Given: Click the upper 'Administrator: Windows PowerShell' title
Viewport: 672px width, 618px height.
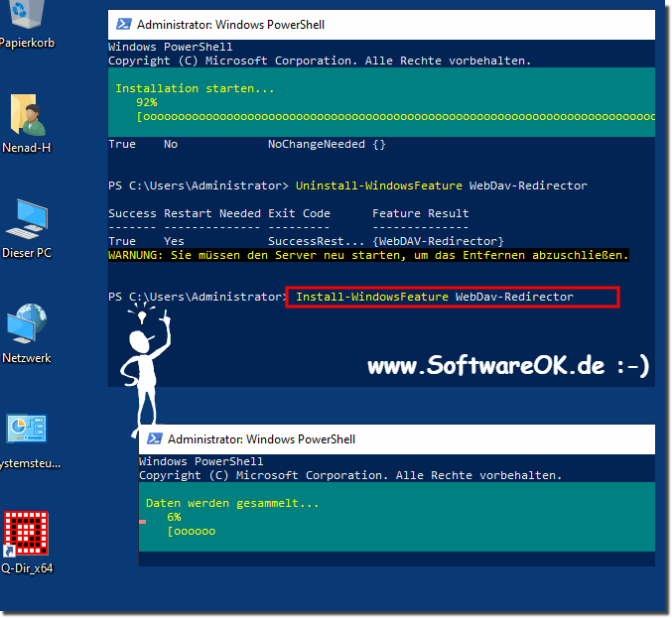Looking at the screenshot, I should pos(230,25).
